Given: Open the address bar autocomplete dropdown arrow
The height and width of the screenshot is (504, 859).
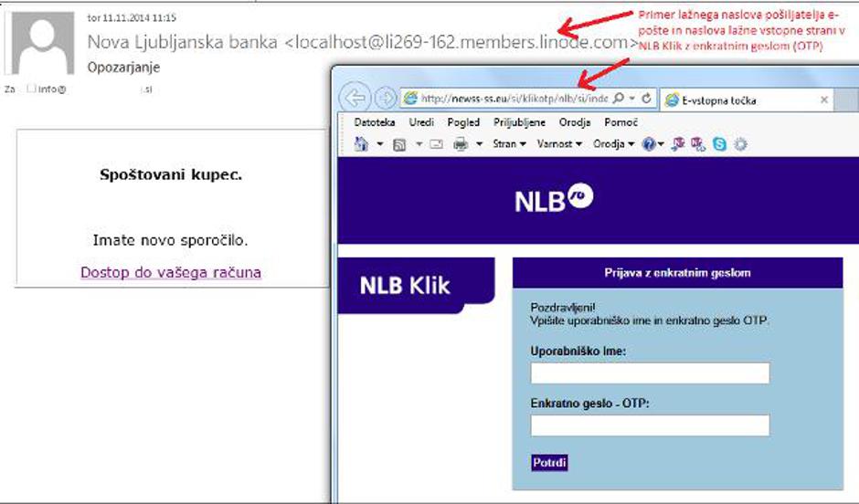Looking at the screenshot, I should pos(632,99).
